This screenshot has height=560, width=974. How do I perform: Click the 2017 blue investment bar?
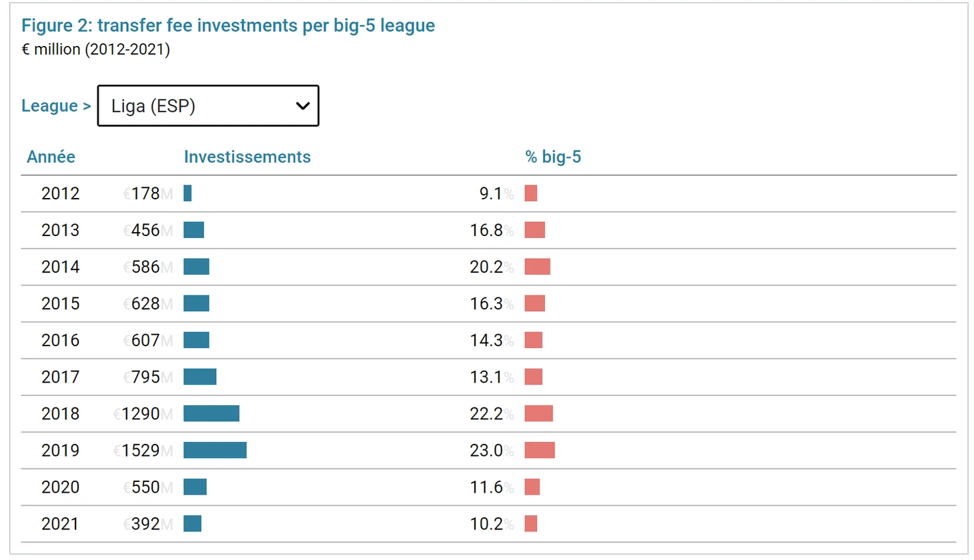199,377
